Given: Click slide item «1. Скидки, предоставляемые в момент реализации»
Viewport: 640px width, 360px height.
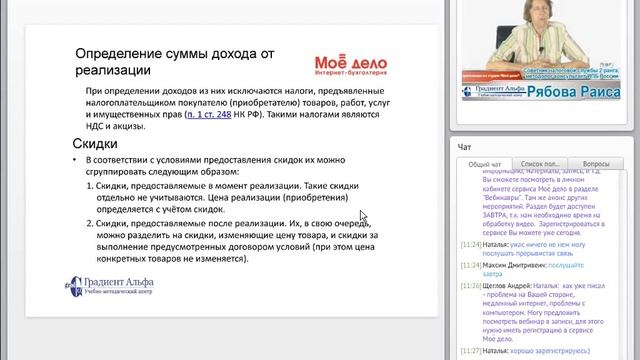Looking at the screenshot, I should point(223,198).
